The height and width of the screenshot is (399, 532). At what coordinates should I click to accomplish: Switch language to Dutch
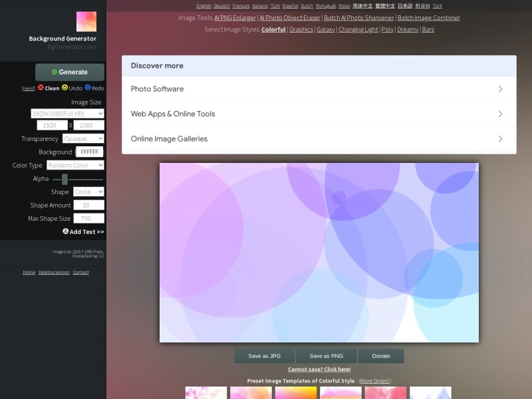[307, 6]
